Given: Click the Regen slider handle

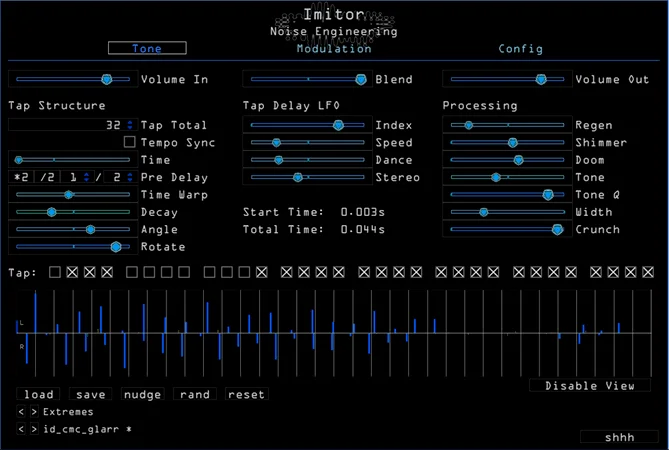Looking at the screenshot, I should pyautogui.click(x=468, y=125).
